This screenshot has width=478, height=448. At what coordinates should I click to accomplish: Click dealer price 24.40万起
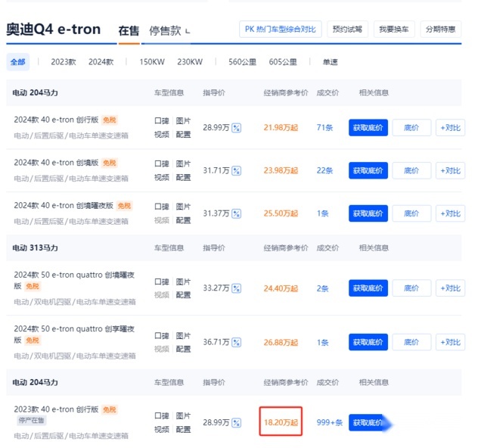coord(281,288)
